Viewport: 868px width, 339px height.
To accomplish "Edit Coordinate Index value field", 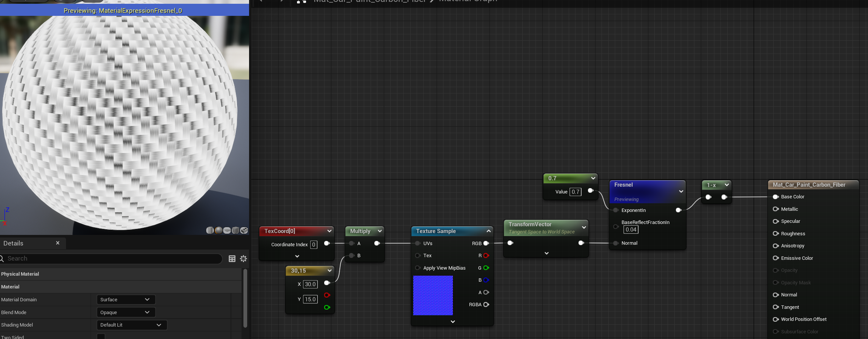I will point(314,245).
